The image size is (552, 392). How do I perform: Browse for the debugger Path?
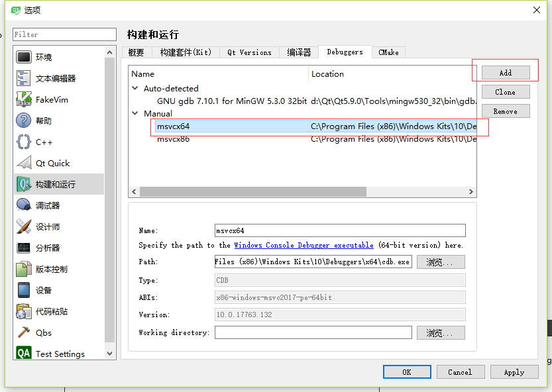click(441, 262)
